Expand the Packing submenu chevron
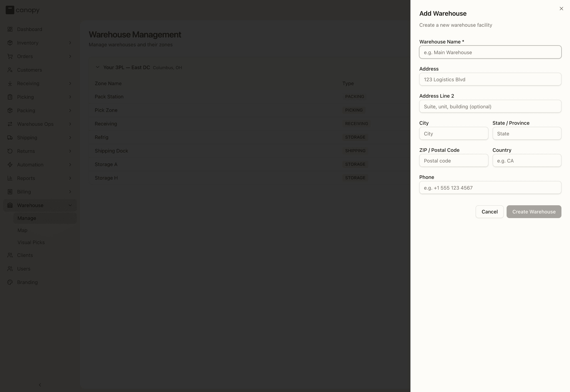The image size is (570, 392). [70, 110]
